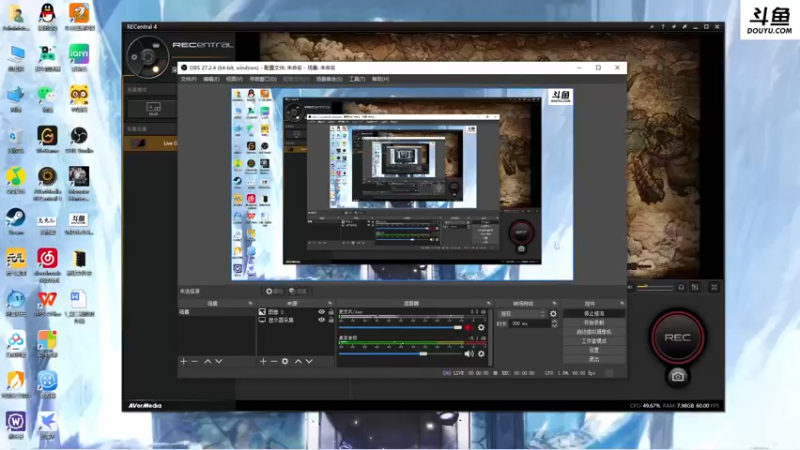Open the 桌面音频 audio settings gear

481,354
